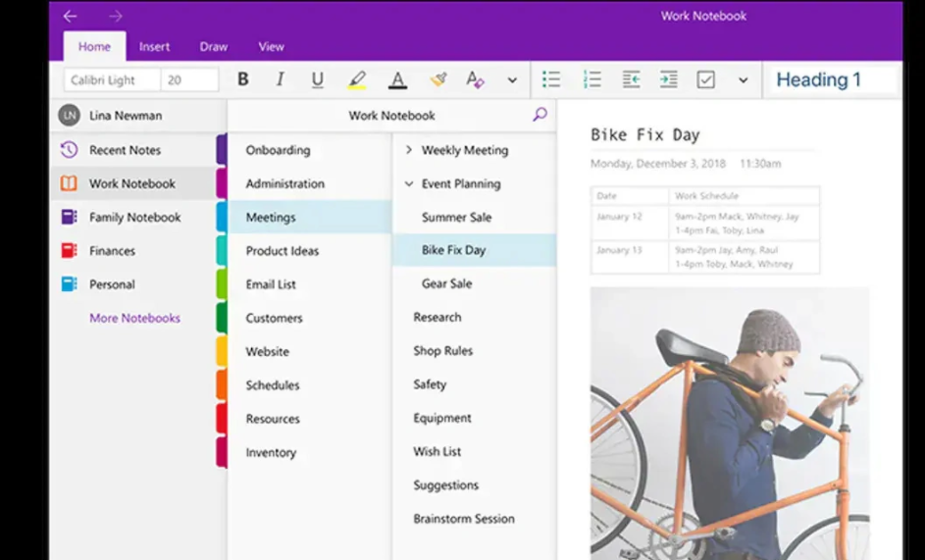Screen dimensions: 925x560
Task: Select the Bike Fix Day page
Action: click(x=475, y=250)
